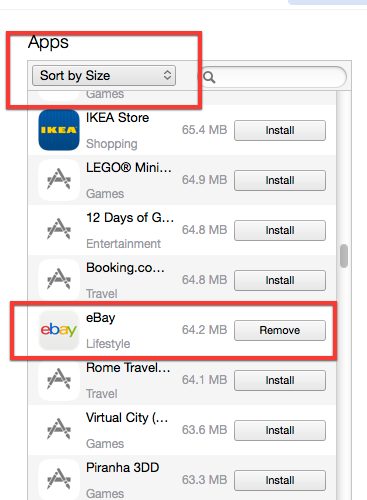Click the '64.1 MB' size value

point(204,380)
